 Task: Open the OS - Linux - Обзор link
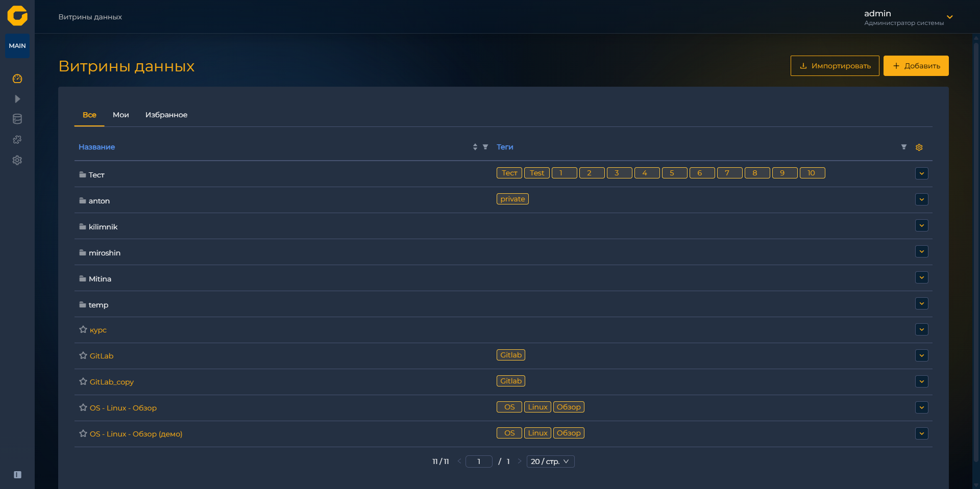point(123,408)
